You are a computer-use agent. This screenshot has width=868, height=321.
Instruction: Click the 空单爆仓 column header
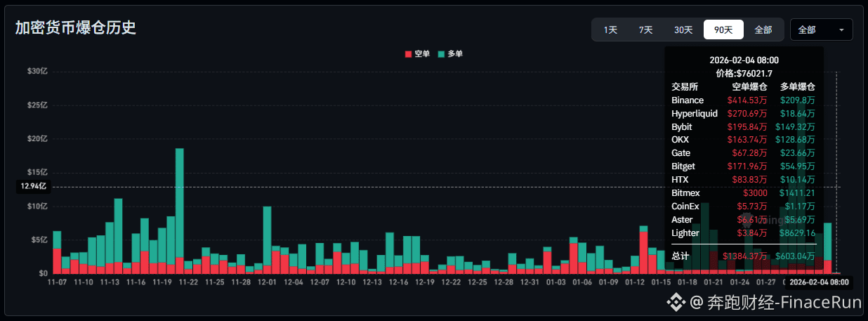(x=749, y=87)
